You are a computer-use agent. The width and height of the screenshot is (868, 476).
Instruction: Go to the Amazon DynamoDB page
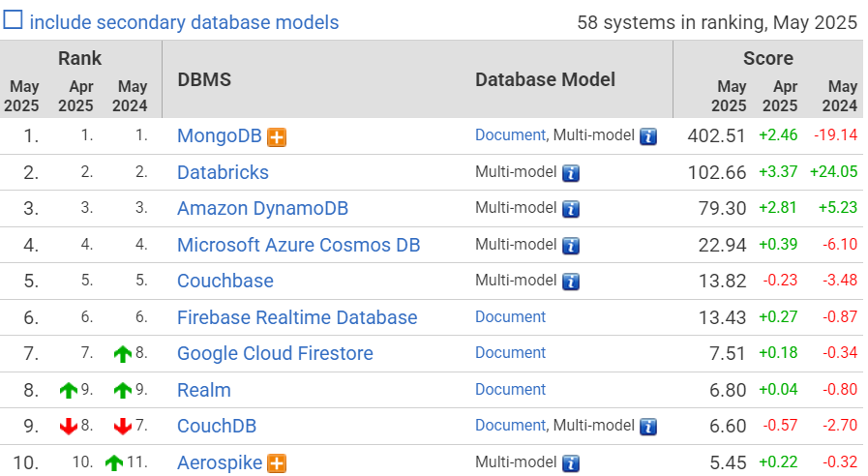[262, 208]
